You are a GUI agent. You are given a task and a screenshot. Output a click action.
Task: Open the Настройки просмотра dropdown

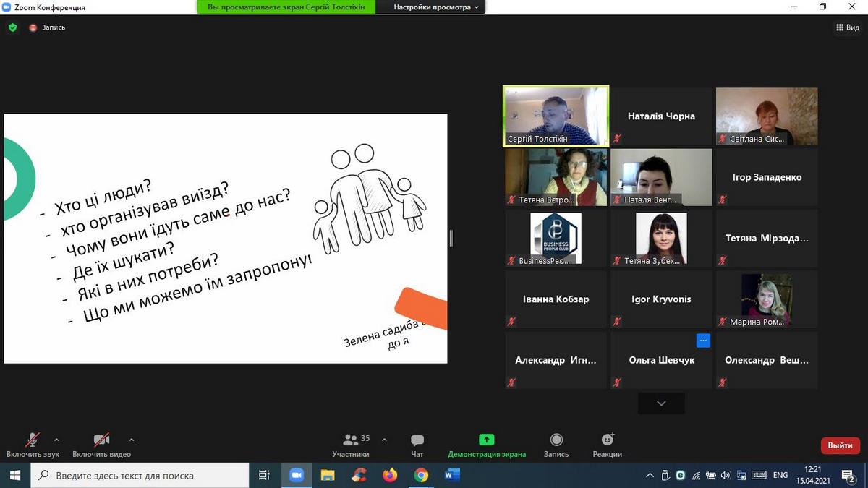(x=436, y=7)
